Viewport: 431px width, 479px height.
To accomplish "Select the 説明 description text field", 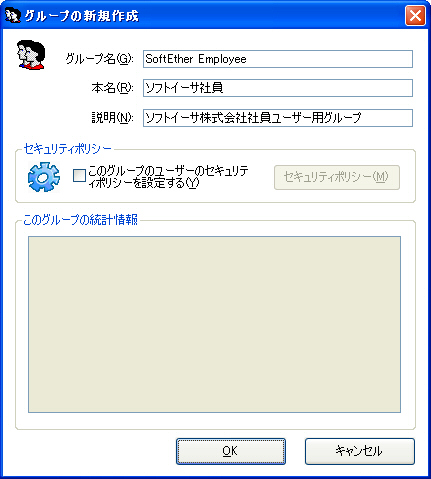I will tap(278, 118).
